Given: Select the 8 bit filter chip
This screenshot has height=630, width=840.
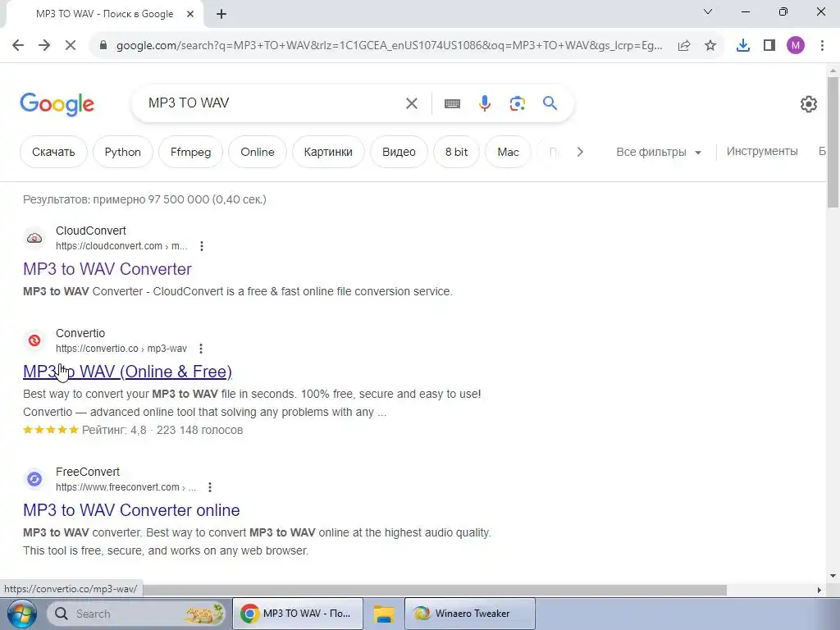Looking at the screenshot, I should [456, 152].
